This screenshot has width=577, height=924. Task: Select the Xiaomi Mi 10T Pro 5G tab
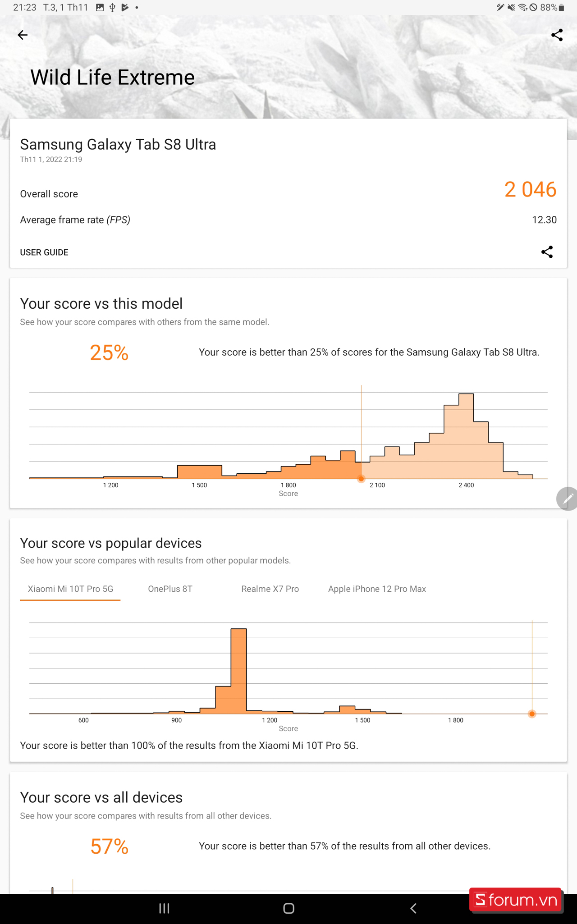(70, 589)
